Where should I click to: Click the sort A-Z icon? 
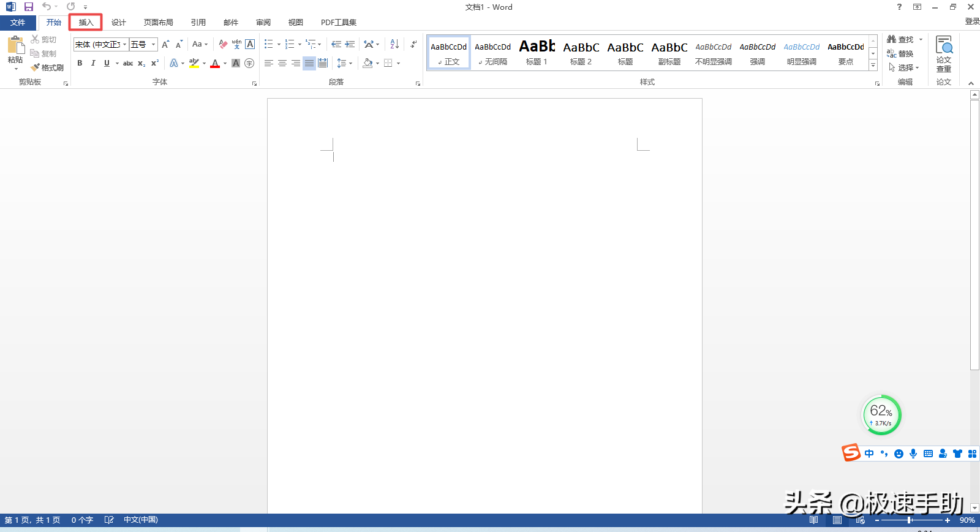[394, 45]
